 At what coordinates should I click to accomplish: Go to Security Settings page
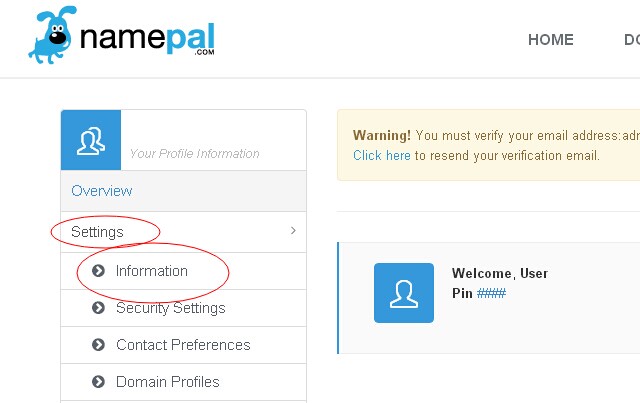pos(171,308)
